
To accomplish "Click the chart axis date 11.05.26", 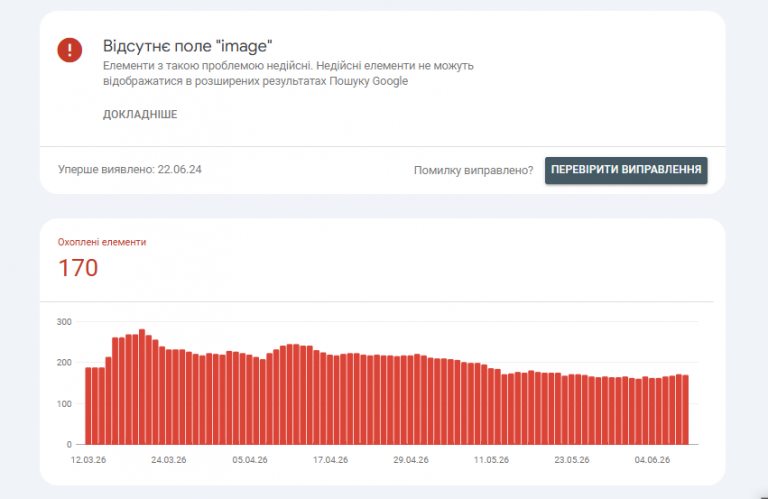I will pyautogui.click(x=491, y=460).
